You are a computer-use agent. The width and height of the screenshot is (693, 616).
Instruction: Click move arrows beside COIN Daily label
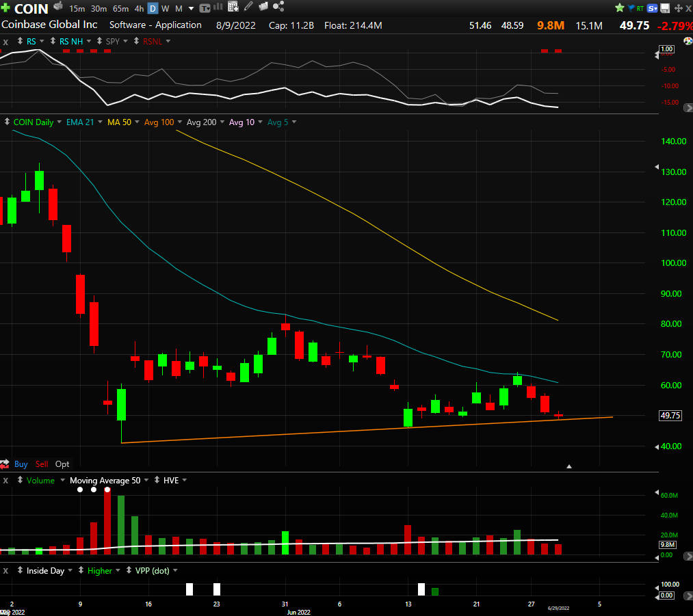click(7, 122)
